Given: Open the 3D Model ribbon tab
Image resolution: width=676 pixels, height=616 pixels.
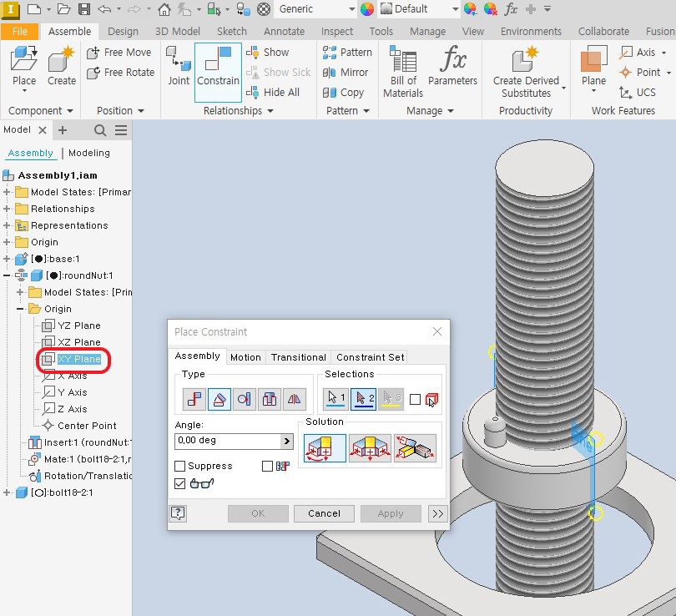Looking at the screenshot, I should click(177, 32).
